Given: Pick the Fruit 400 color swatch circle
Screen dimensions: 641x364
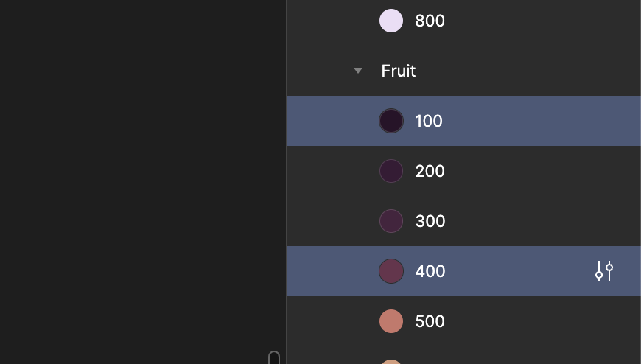Looking at the screenshot, I should coord(391,271).
